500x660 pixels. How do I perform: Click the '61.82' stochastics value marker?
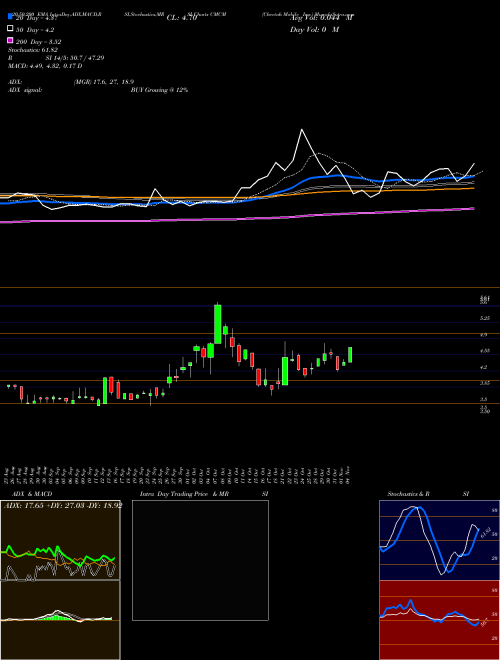pyautogui.click(x=485, y=532)
